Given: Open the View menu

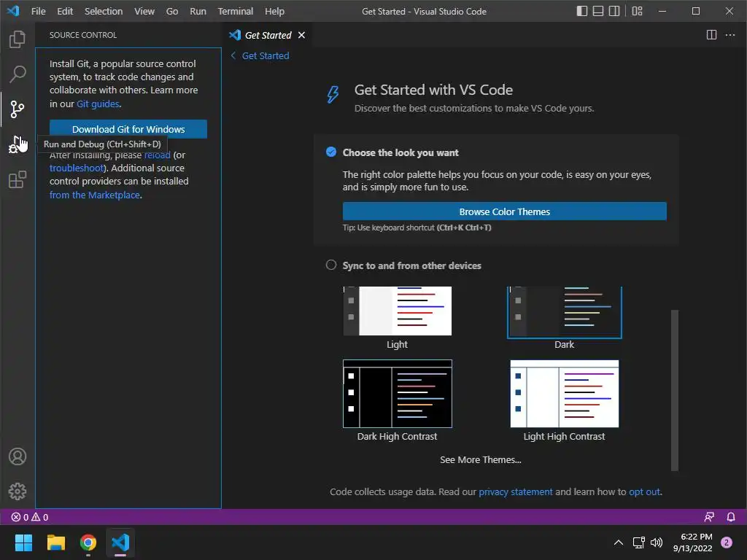Looking at the screenshot, I should click(x=144, y=11).
